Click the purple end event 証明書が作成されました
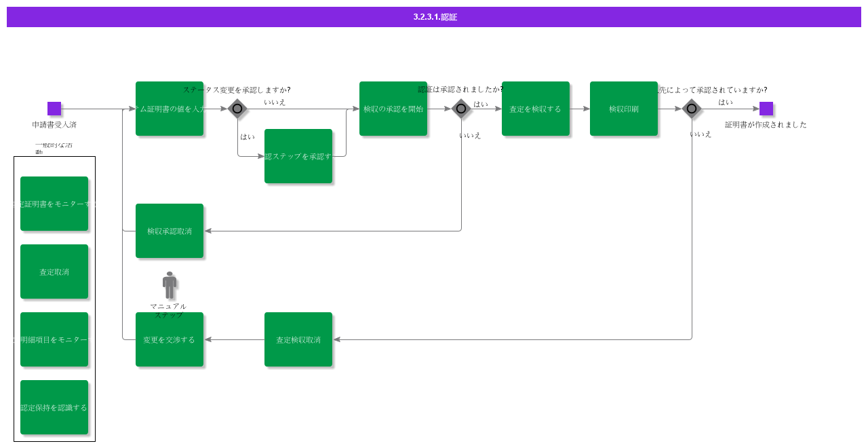Viewport: 868px width, 448px height. (x=766, y=109)
